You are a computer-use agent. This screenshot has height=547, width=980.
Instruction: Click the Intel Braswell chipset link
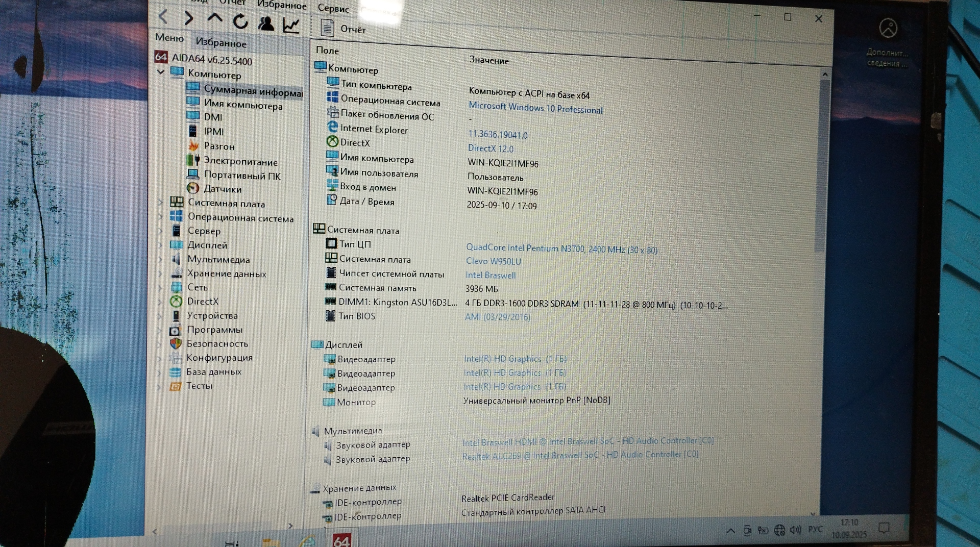(x=490, y=276)
